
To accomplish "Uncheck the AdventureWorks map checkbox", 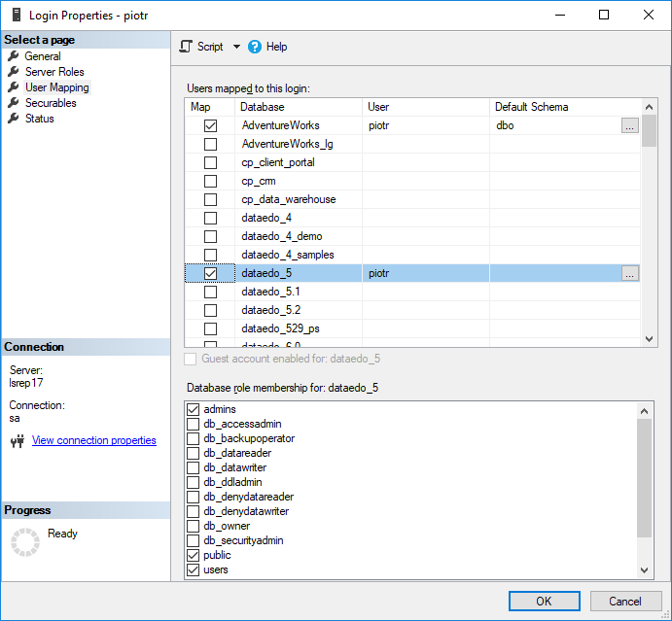I will pyautogui.click(x=210, y=125).
